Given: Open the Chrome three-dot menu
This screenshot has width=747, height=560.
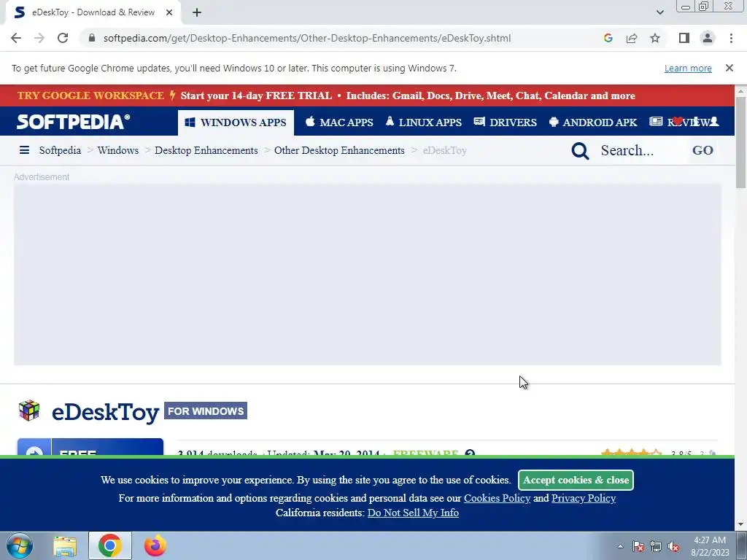Looking at the screenshot, I should (731, 38).
